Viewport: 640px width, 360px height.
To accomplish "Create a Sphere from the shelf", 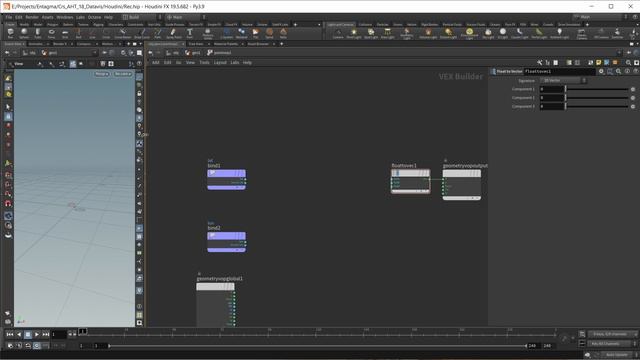I will click(24, 33).
